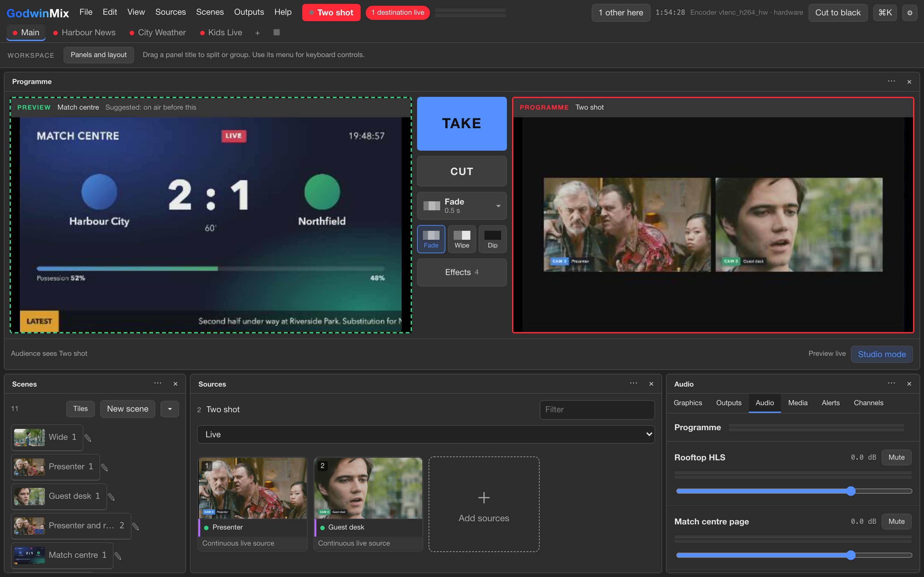The image size is (924, 577).
Task: Select the Dip transition icon
Action: tap(492, 239)
